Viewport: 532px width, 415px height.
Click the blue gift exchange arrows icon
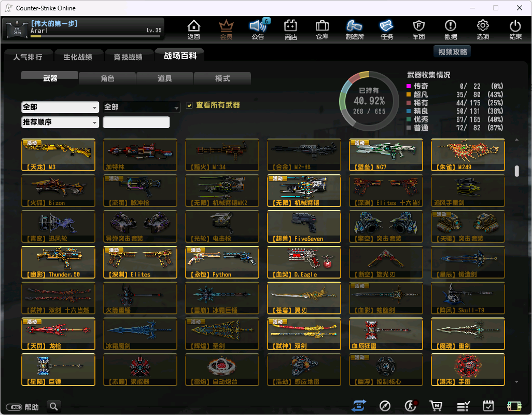[x=359, y=406]
